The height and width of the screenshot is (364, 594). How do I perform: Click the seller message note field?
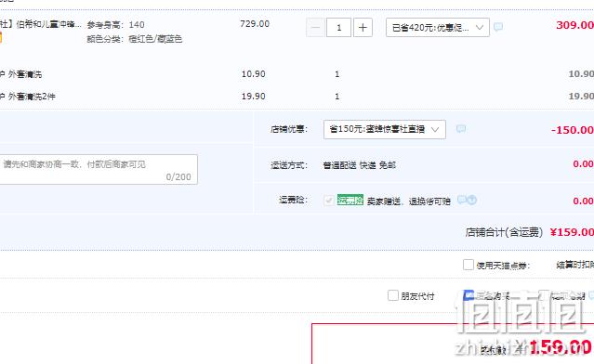[x=98, y=170]
